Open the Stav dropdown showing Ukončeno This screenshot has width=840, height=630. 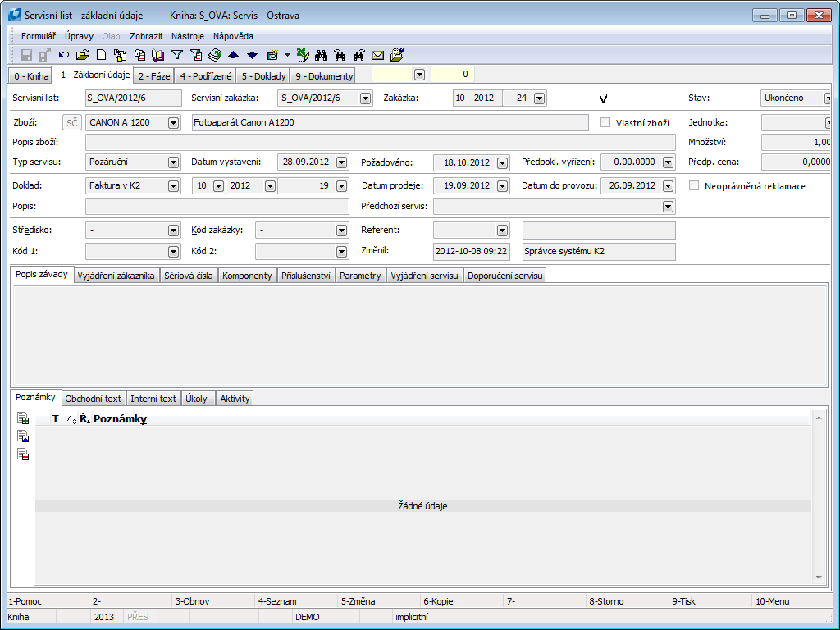point(827,98)
